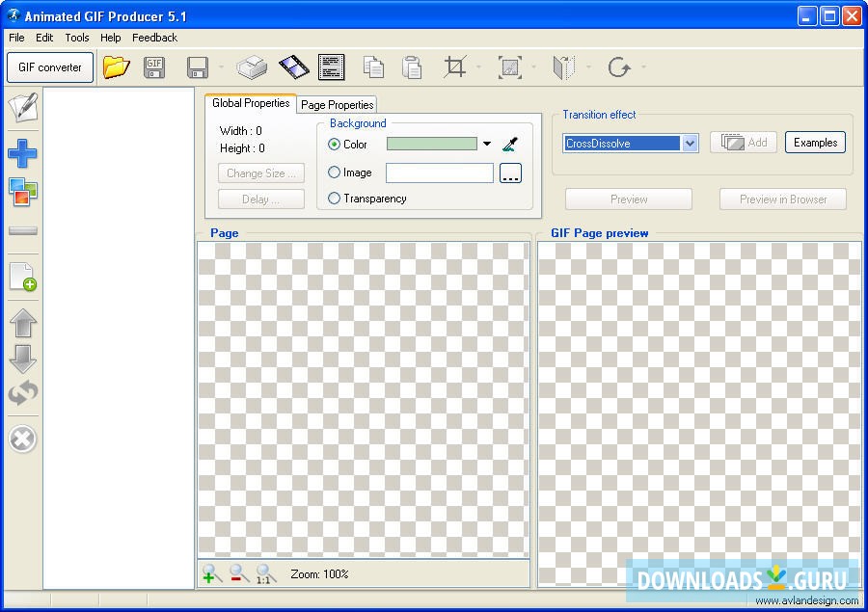Image resolution: width=868 pixels, height=612 pixels.
Task: Click the green background color swatch
Action: pyautogui.click(x=432, y=144)
